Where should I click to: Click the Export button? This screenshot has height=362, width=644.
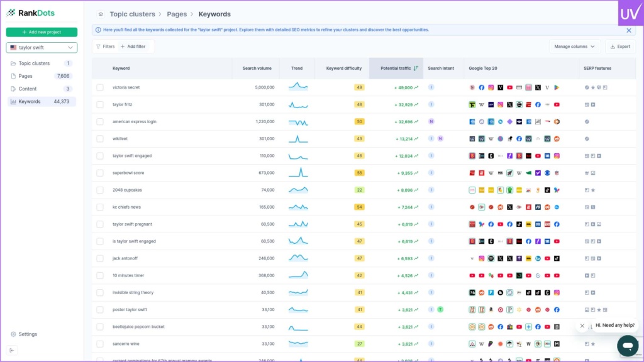pyautogui.click(x=619, y=47)
